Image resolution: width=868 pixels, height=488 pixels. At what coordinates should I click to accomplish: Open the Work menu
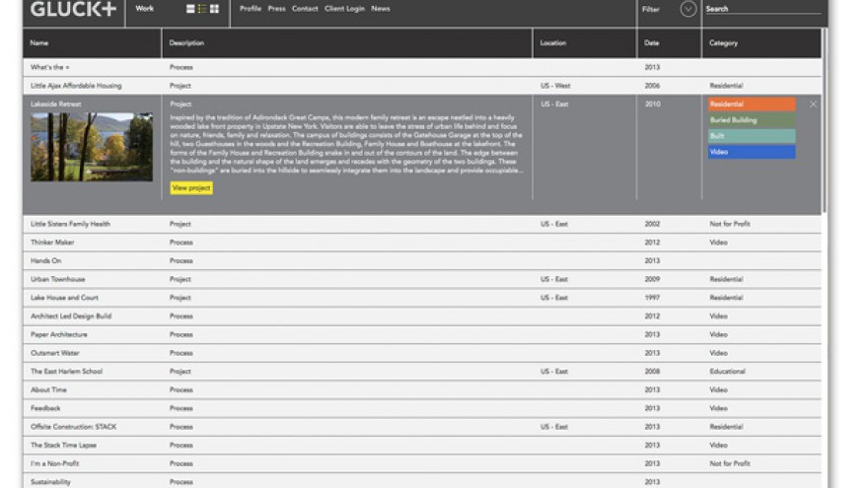click(145, 9)
